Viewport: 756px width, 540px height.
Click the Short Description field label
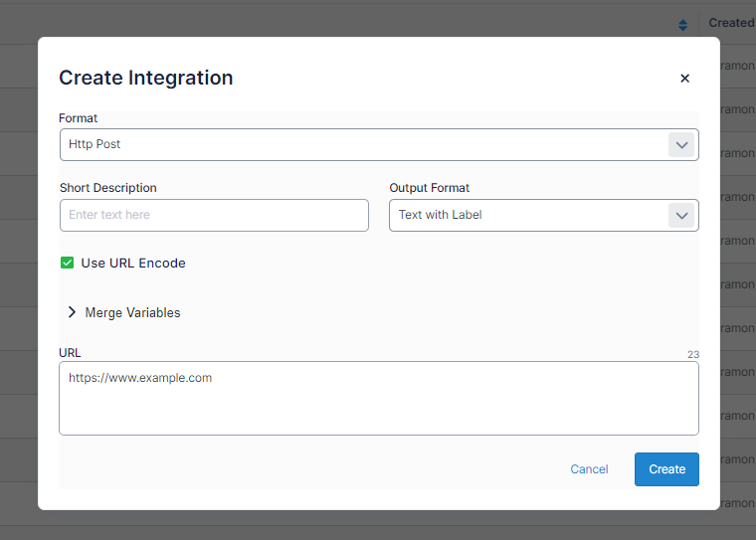(x=108, y=188)
